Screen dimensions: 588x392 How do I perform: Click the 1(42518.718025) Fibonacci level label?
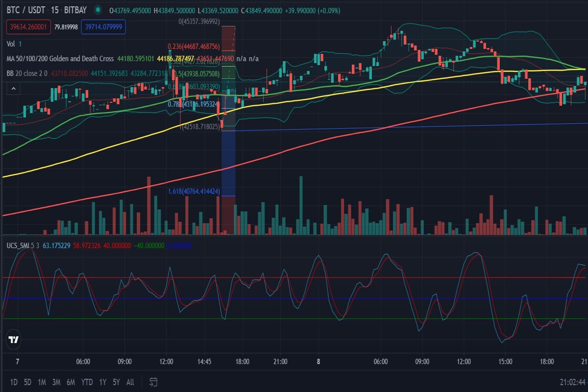(199, 126)
